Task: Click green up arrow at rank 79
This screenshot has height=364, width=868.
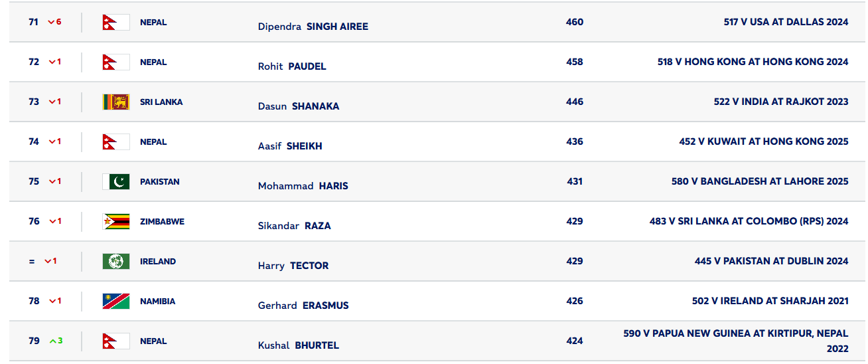Action: tap(53, 341)
